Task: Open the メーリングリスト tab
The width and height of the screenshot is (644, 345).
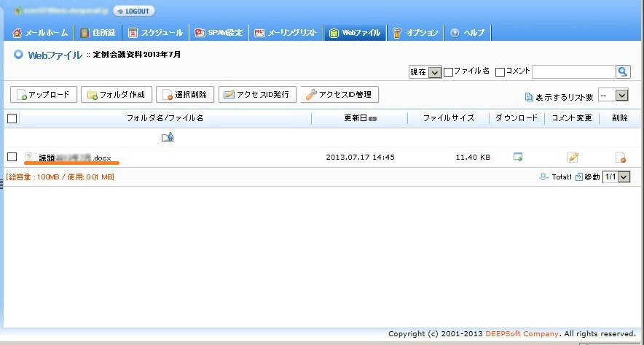Action: point(285,33)
